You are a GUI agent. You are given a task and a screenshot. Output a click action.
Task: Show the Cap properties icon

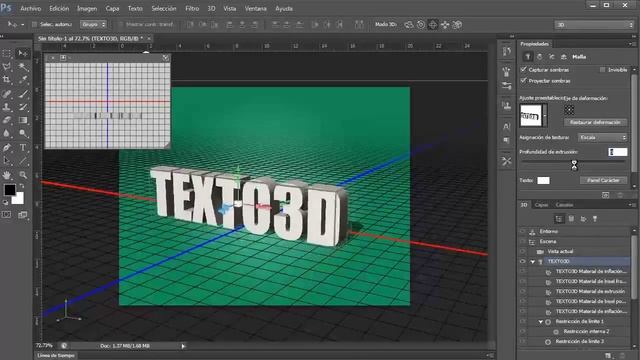click(x=552, y=57)
